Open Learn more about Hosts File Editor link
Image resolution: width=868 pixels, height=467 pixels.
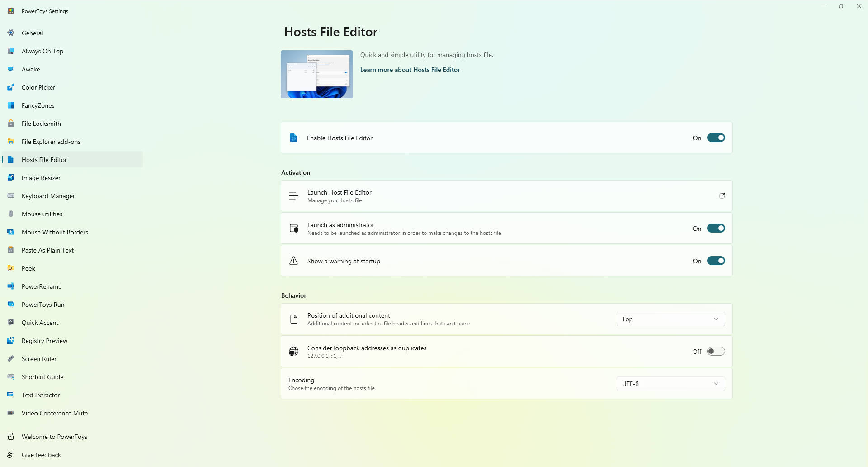click(410, 70)
